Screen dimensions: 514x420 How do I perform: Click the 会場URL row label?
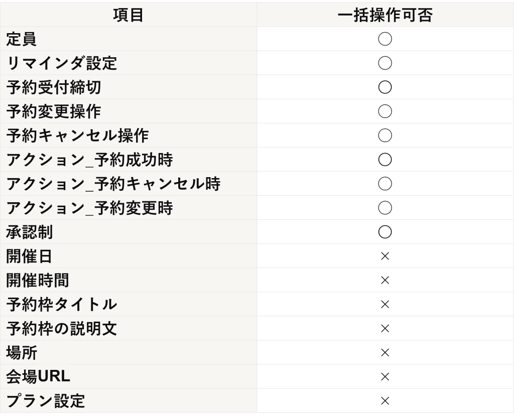click(x=38, y=377)
